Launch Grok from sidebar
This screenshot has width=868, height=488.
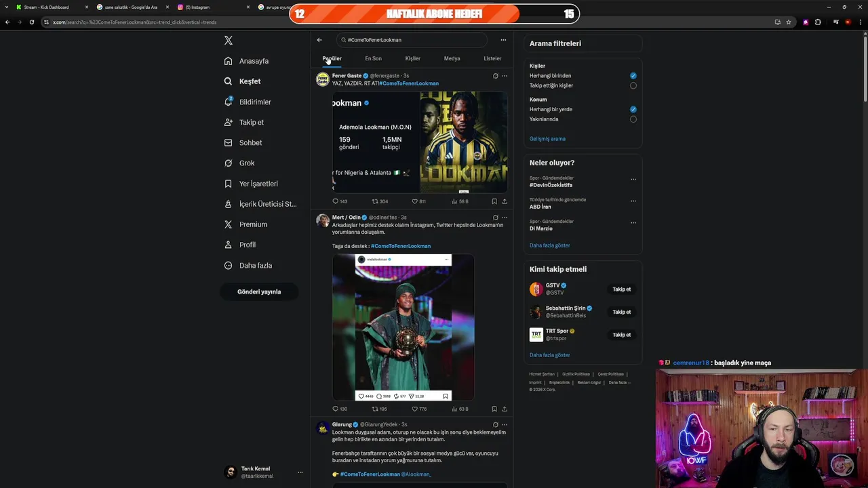point(239,163)
